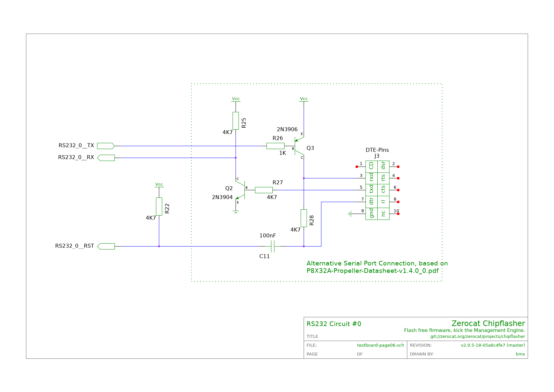Click the dsr pin cell of J3
The image size is (554, 392).
pos(383,167)
